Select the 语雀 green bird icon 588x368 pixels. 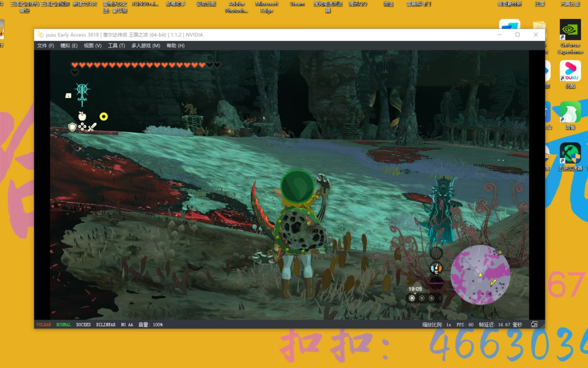[570, 113]
